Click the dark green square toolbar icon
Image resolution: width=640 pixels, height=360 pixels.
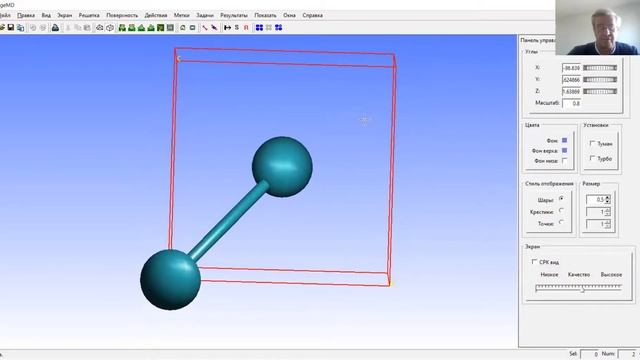[160, 27]
